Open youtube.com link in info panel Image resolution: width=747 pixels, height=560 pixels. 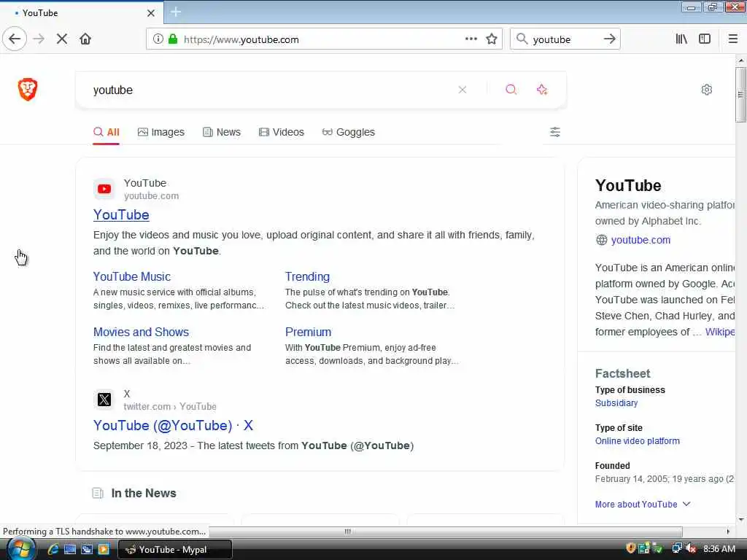click(640, 240)
